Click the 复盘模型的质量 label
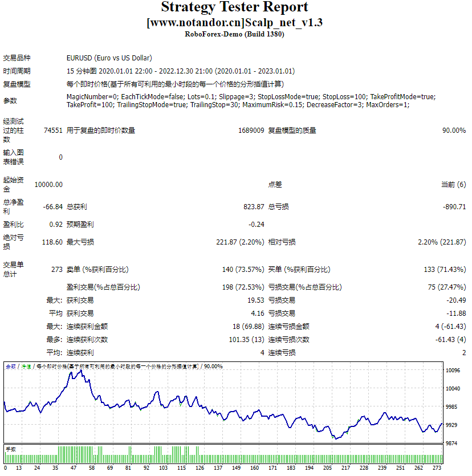Image resolution: width=472 pixels, height=476 pixels. 292,130
